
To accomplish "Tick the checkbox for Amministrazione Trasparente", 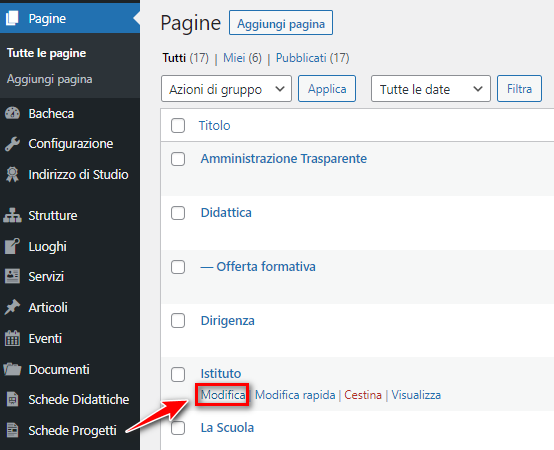I will [178, 159].
